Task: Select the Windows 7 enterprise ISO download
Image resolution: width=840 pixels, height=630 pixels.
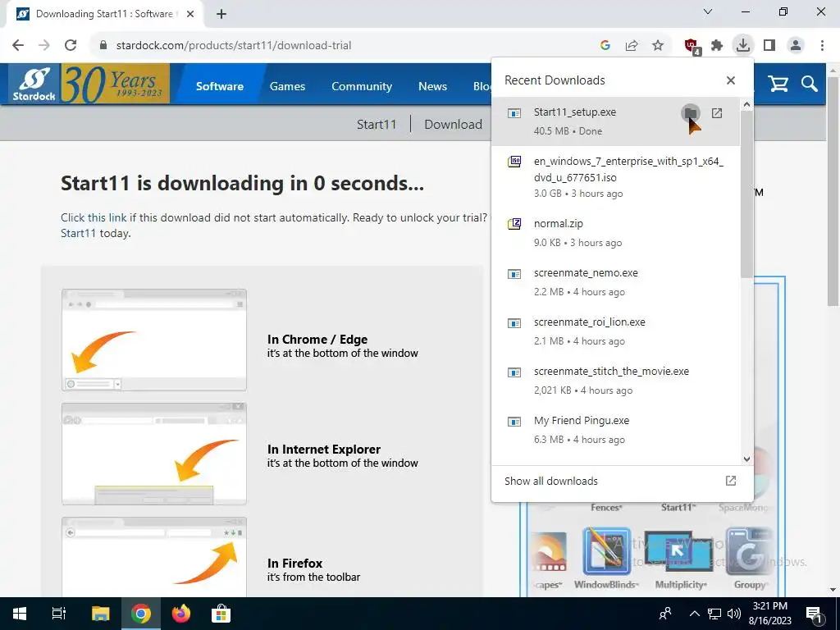Action: (615, 177)
